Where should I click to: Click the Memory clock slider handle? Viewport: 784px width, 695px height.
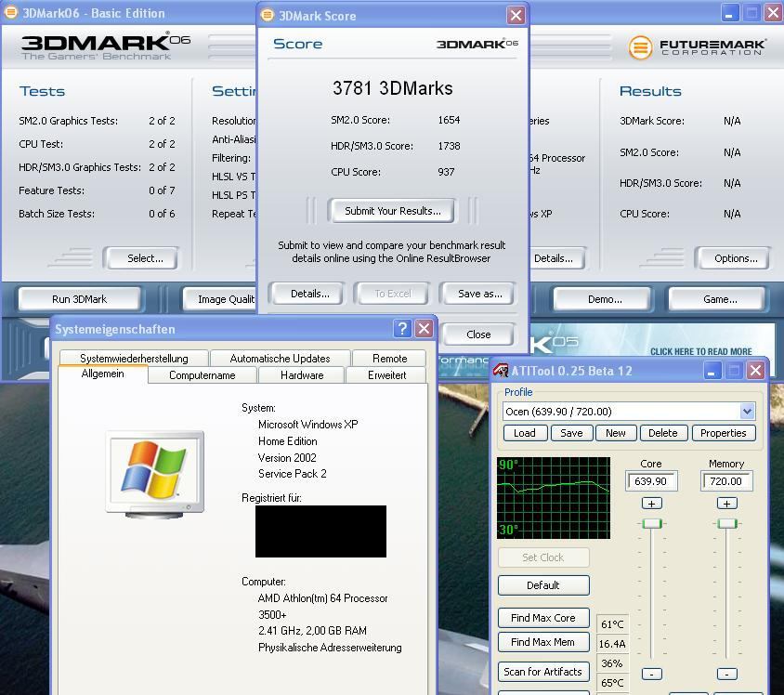(x=727, y=523)
